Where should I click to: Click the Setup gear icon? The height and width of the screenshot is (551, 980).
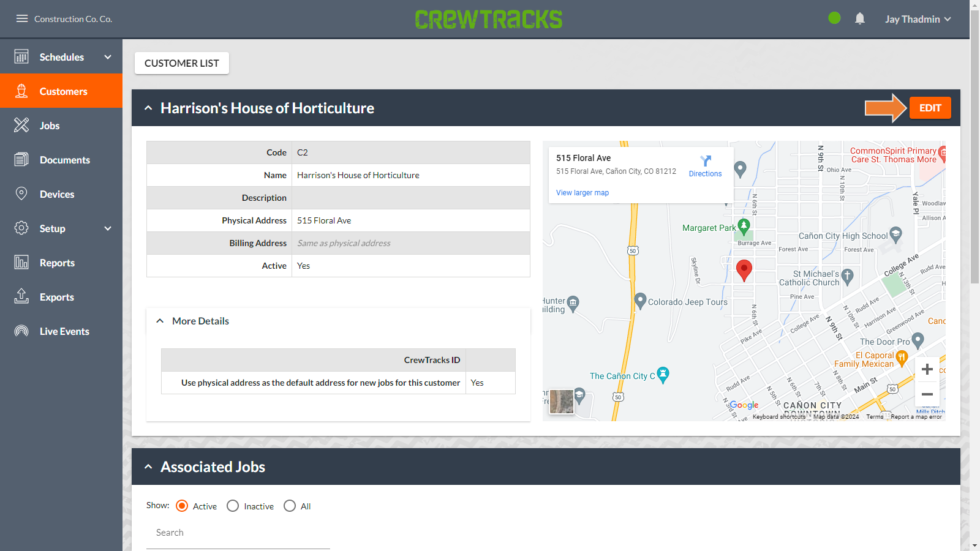pos(21,228)
